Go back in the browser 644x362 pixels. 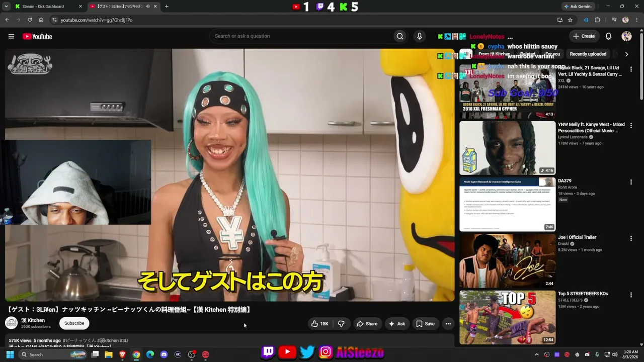pyautogui.click(x=7, y=20)
